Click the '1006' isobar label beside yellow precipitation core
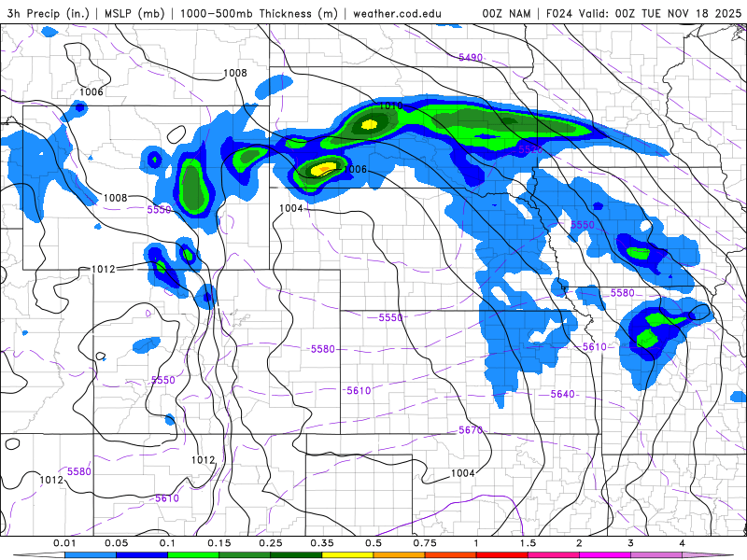This screenshot has width=747, height=560. click(x=356, y=170)
